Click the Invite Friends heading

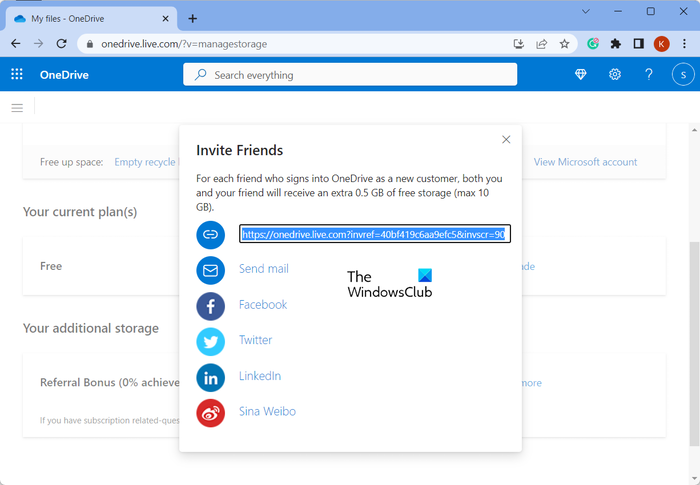click(x=239, y=151)
